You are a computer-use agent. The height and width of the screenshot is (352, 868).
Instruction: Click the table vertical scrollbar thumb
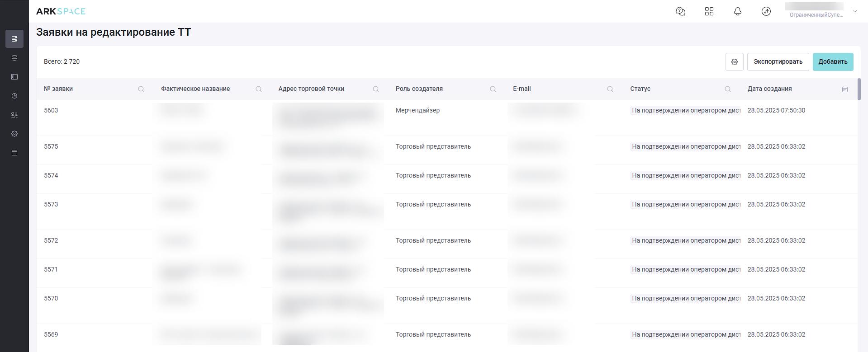pyautogui.click(x=859, y=89)
